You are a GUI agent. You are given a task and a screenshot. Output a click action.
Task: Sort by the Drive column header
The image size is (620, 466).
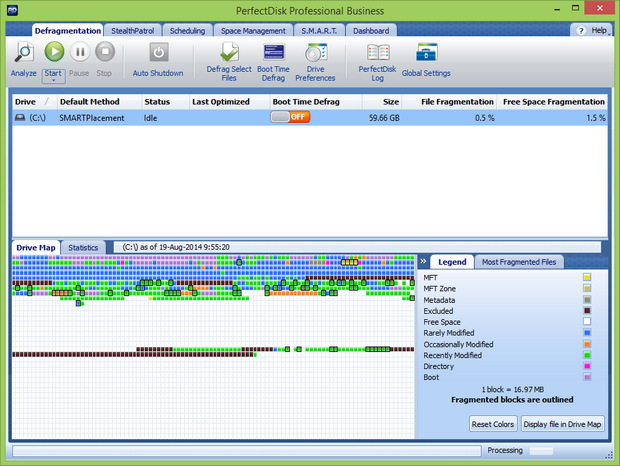(35, 102)
